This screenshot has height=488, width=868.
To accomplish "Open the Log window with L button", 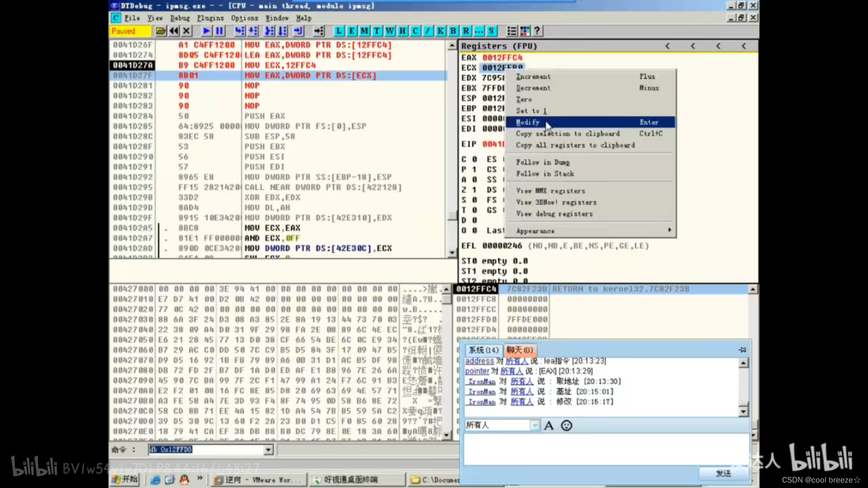I will [339, 31].
